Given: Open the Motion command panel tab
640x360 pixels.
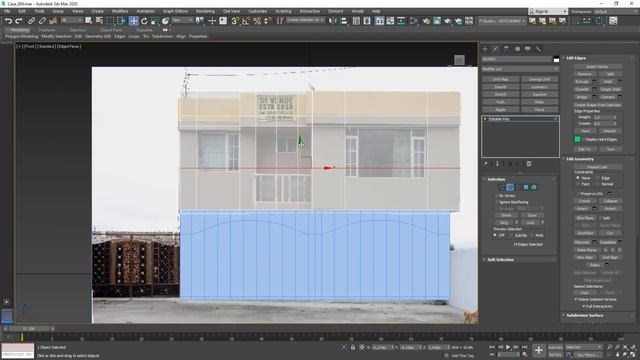Looking at the screenshot, I should click(x=517, y=49).
